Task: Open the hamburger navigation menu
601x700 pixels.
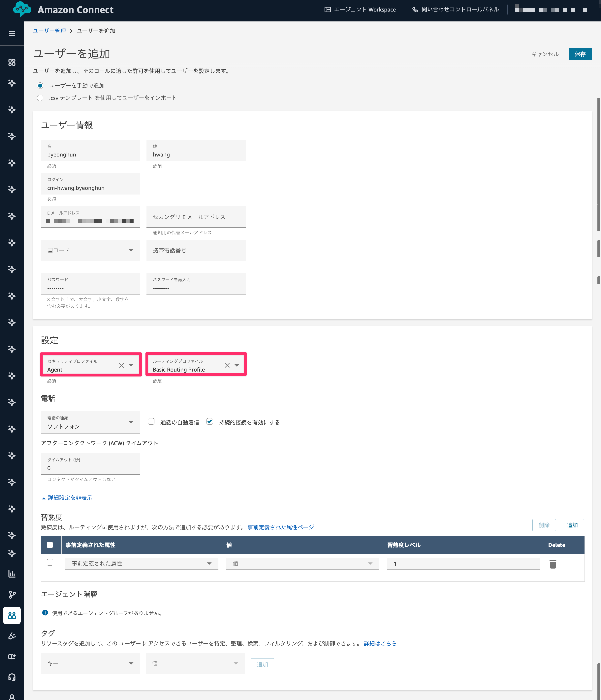Action: [x=12, y=33]
